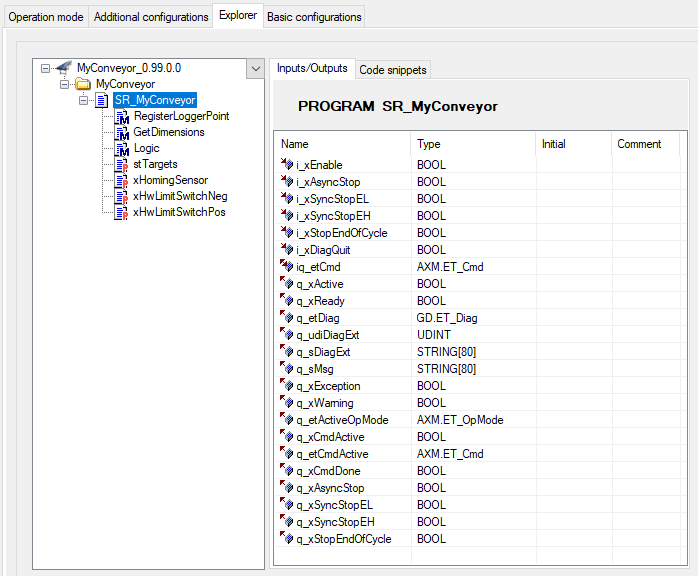Select the GetDimensions tree item

point(169,132)
